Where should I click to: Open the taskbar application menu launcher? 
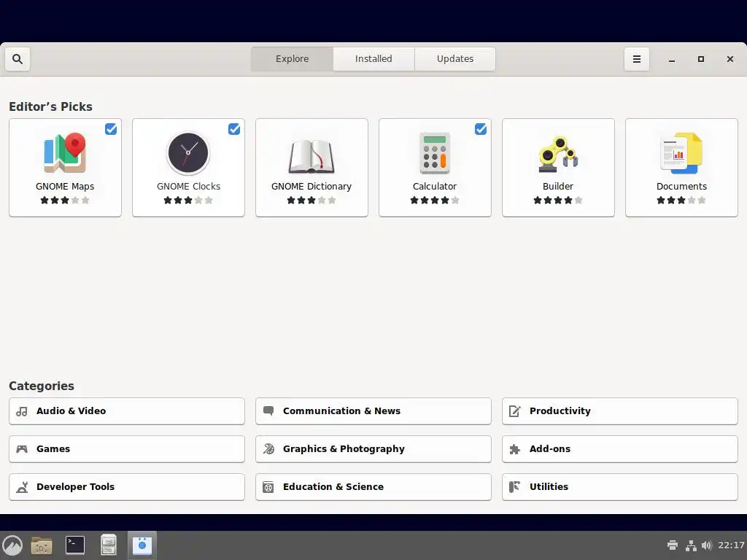pos(12,545)
